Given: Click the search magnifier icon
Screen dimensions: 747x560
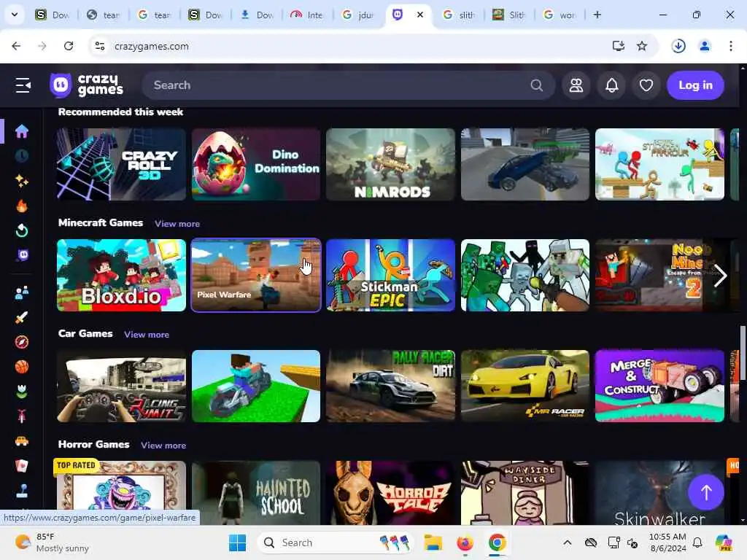Looking at the screenshot, I should pos(536,85).
